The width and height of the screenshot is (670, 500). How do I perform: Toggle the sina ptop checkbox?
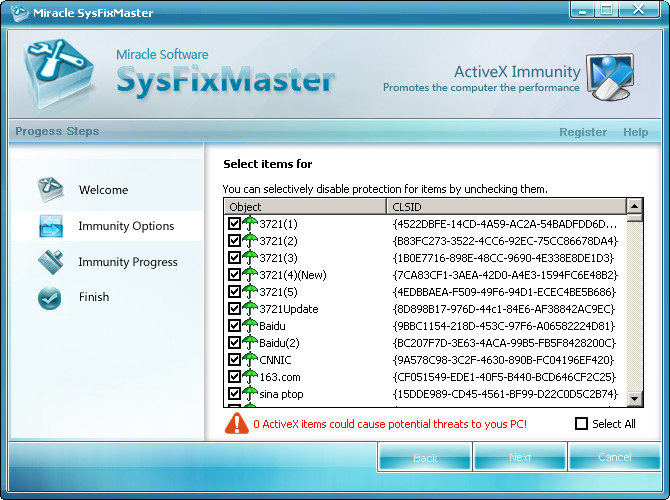pyautogui.click(x=234, y=394)
